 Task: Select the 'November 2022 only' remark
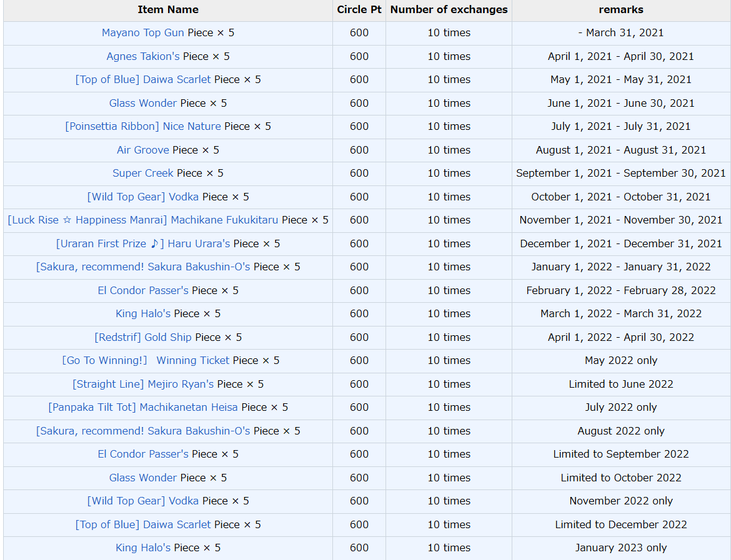click(x=621, y=501)
